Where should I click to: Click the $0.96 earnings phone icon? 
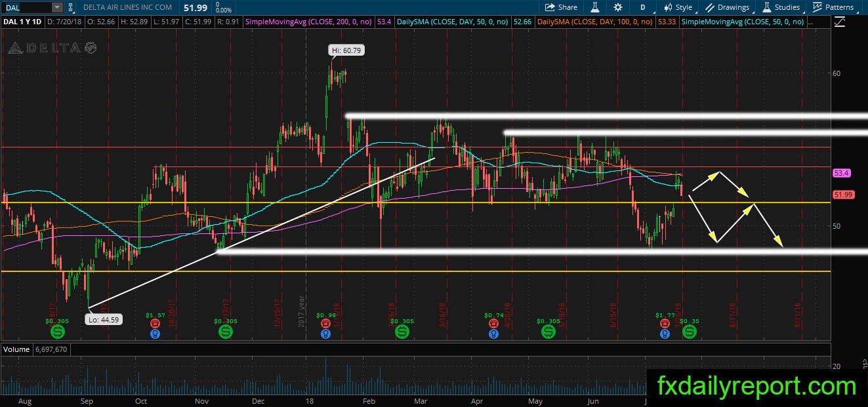click(325, 323)
